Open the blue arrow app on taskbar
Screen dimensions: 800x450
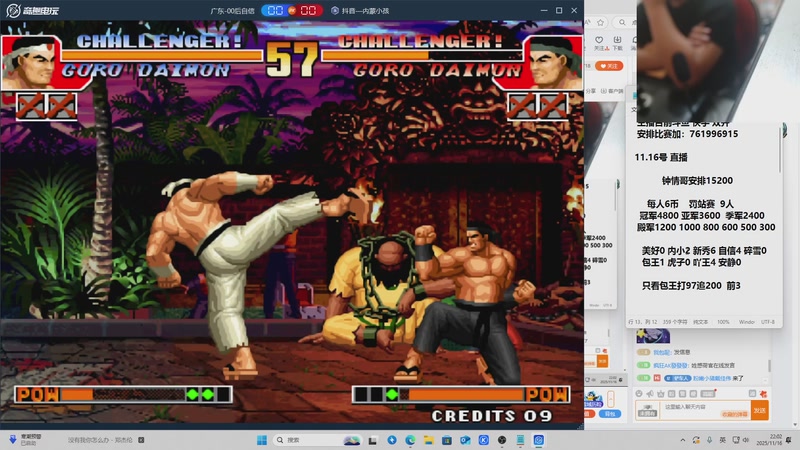pyautogui.click(x=392, y=440)
